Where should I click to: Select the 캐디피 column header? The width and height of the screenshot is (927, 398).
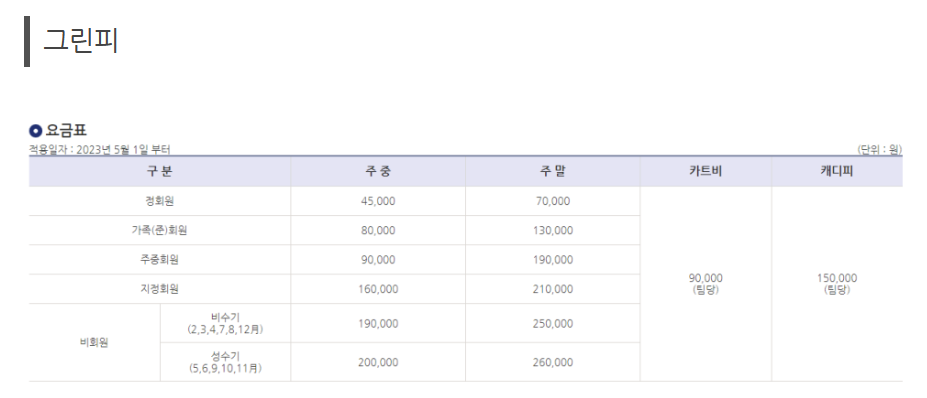tap(837, 172)
